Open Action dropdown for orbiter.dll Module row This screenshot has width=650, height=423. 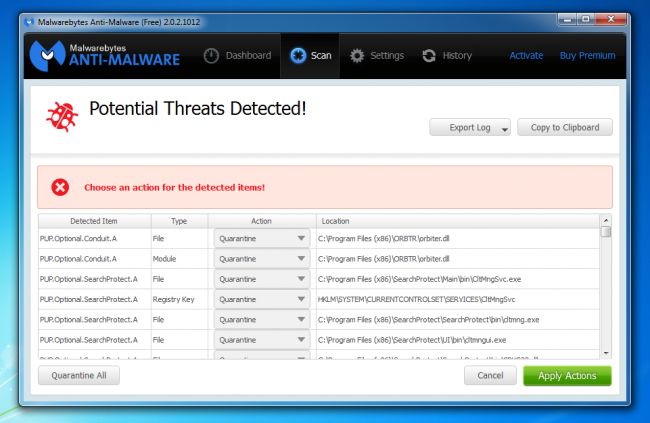(262, 259)
